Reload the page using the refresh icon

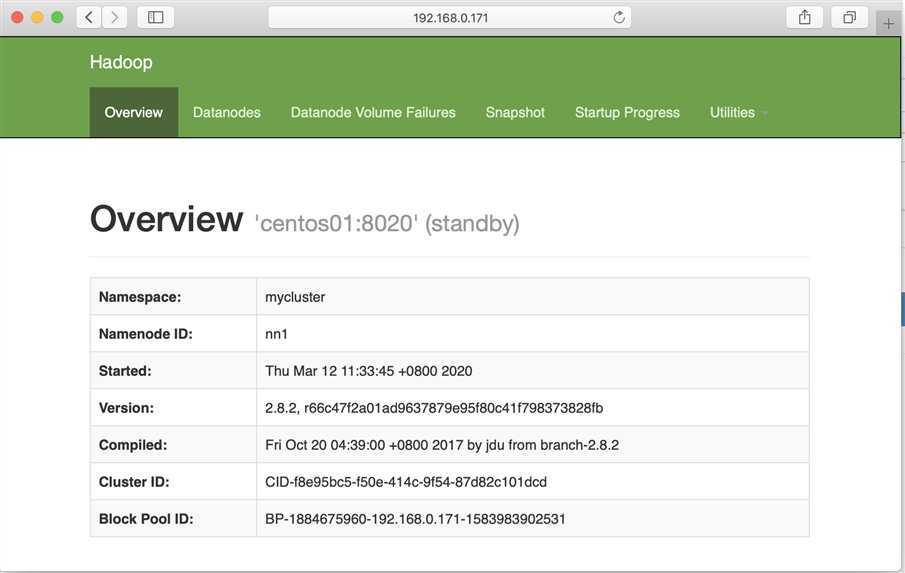click(619, 17)
